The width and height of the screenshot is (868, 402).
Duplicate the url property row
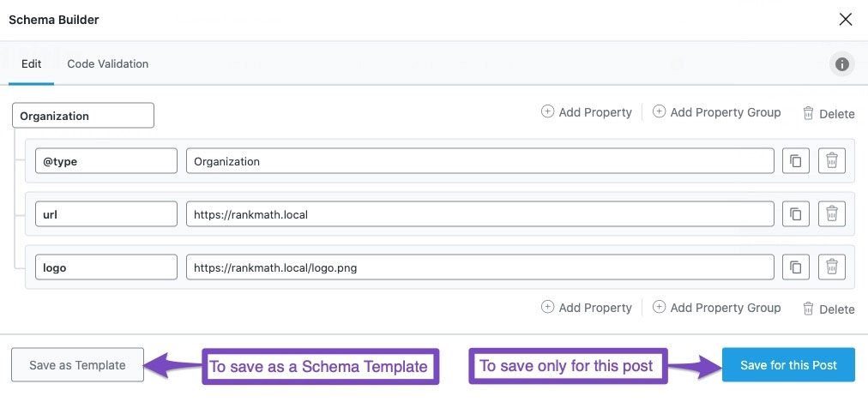pyautogui.click(x=795, y=214)
